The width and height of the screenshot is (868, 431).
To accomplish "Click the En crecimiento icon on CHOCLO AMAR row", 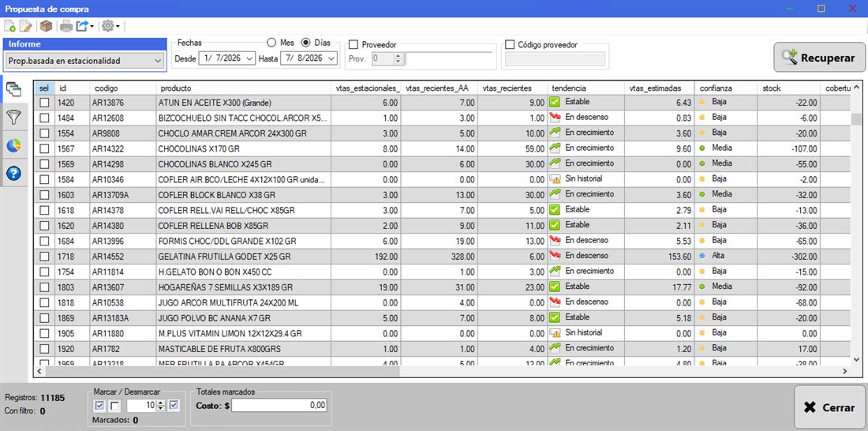I will (x=555, y=133).
